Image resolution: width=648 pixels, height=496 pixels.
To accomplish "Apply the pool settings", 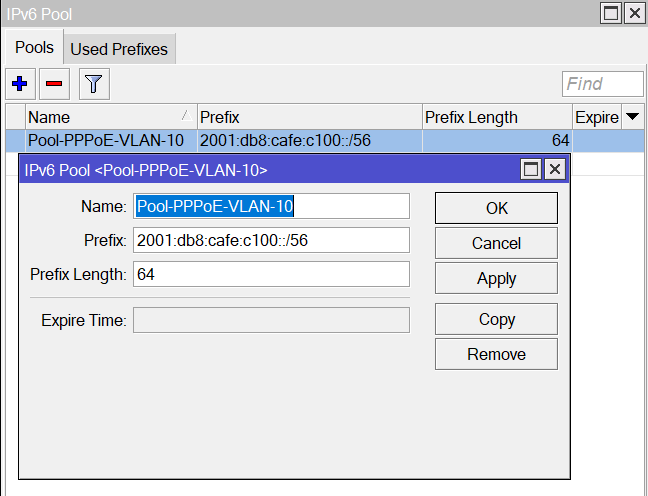I will click(x=496, y=279).
